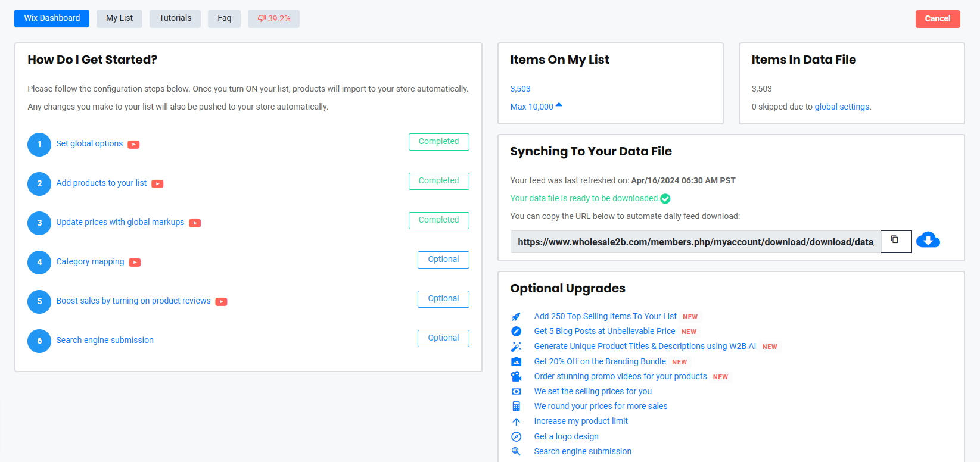Click the Optional button for Category mapping
Screen dimensions: 980x462
pos(443,260)
